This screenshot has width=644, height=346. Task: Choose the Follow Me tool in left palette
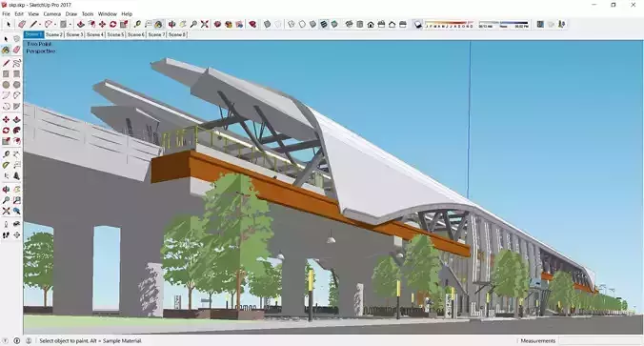tap(16, 131)
